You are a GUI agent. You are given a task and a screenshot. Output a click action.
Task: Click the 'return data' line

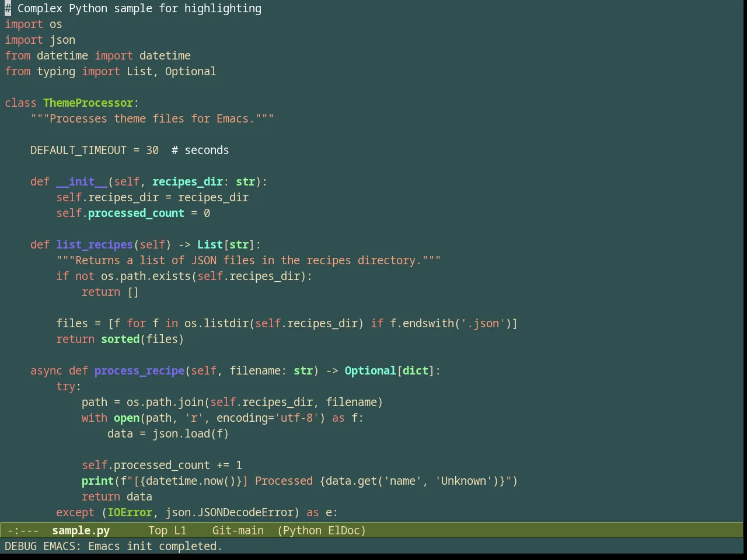tap(117, 496)
